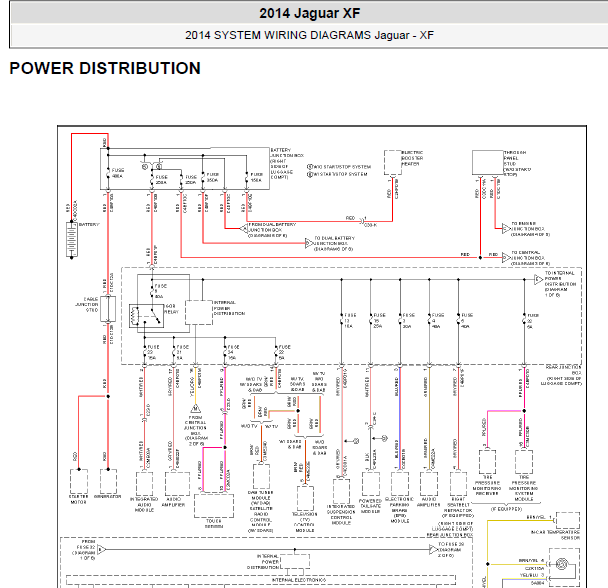Click the Right Seatbelt Retractor box
The image size is (608, 588).
pos(458,484)
